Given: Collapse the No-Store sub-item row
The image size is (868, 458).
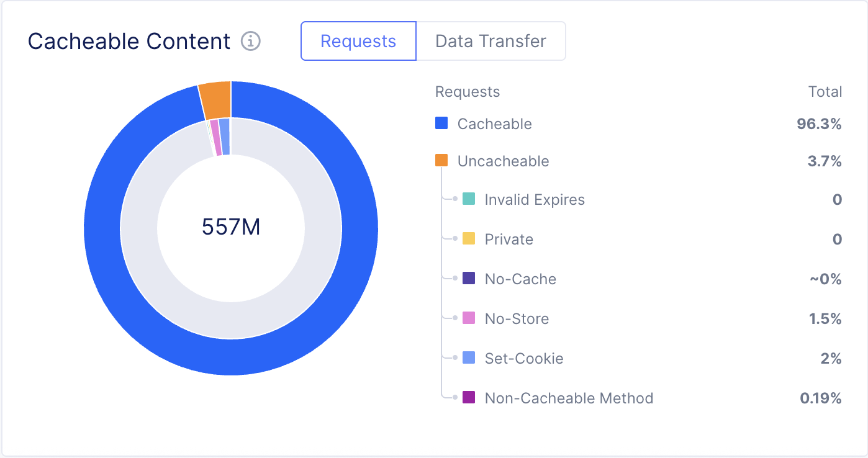Looking at the screenshot, I should coord(516,318).
